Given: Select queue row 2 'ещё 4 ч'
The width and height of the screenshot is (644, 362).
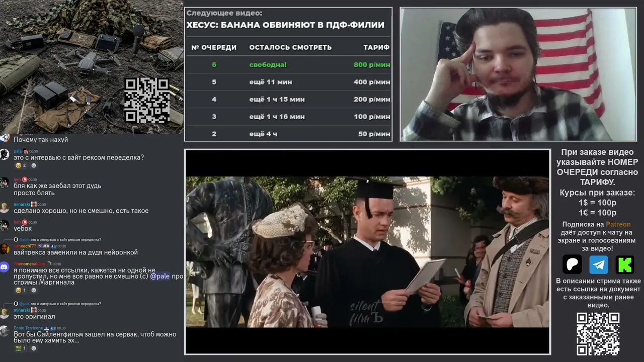Looking at the screenshot, I should (x=288, y=134).
